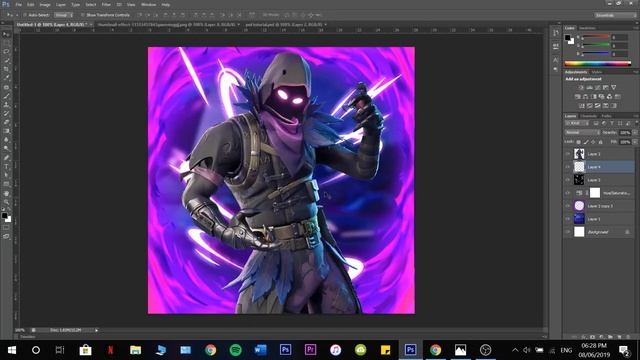Screen dimensions: 640x360
Task: Select the History Brush tool
Action: [6, 113]
